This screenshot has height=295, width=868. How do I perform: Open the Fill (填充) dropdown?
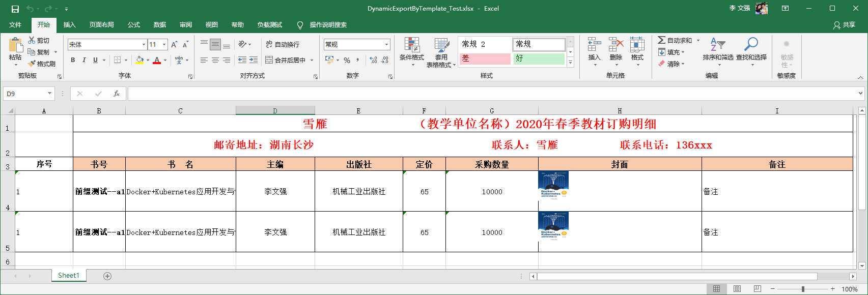point(671,52)
